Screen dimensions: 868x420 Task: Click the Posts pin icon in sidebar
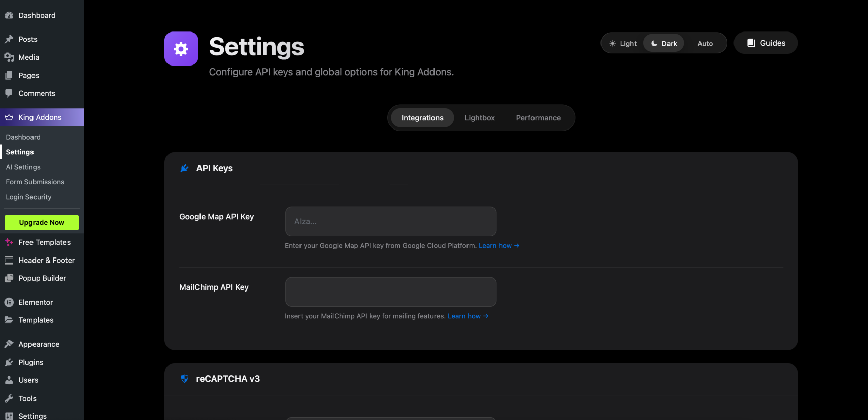pyautogui.click(x=9, y=39)
